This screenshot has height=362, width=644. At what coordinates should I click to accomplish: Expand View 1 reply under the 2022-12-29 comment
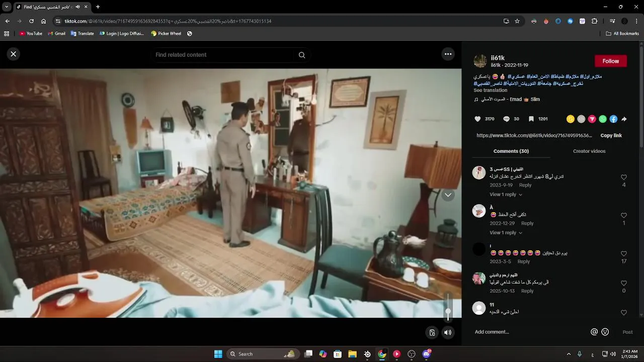point(506,233)
